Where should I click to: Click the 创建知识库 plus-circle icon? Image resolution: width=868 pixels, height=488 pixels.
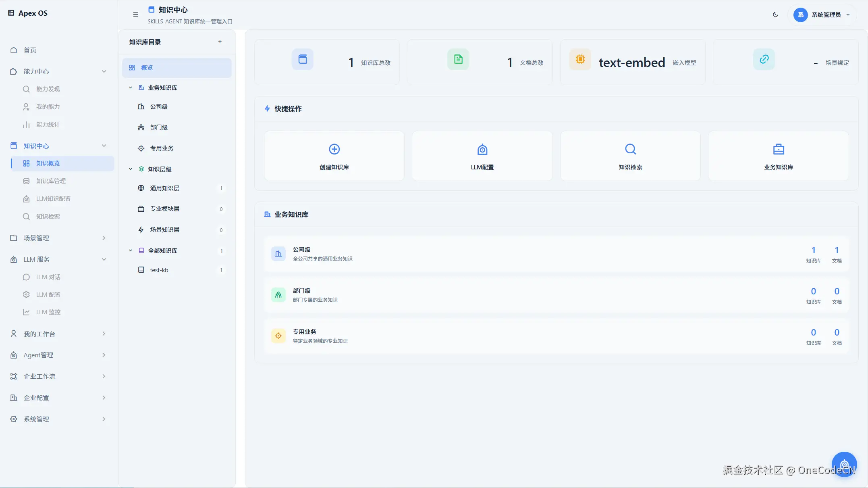click(x=334, y=149)
